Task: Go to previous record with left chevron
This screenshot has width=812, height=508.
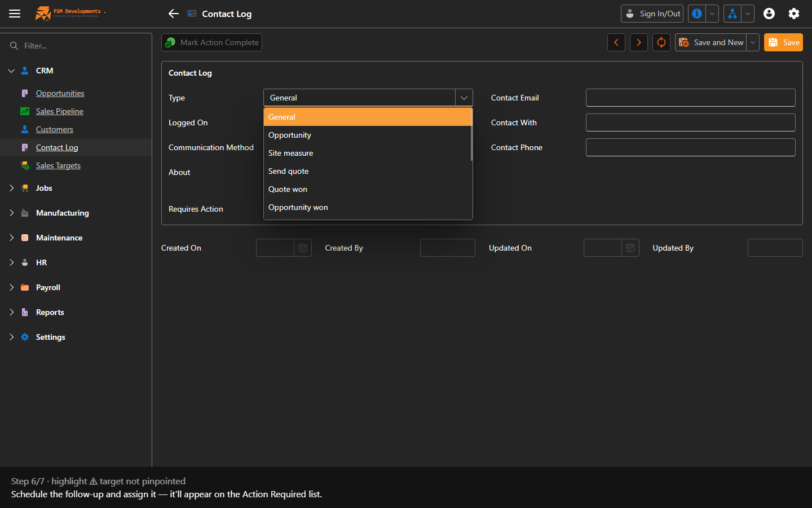Action: pos(616,42)
